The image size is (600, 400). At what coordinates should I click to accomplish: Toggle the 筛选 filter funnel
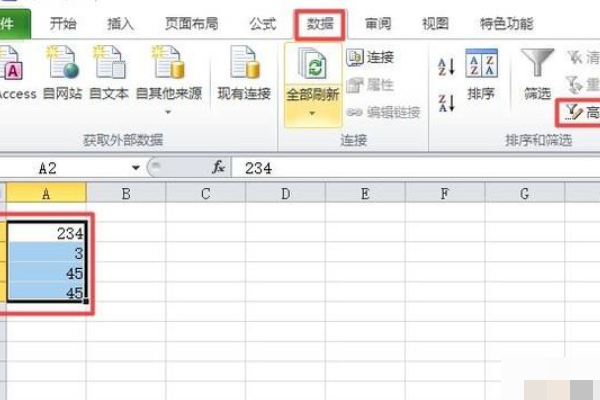538,73
